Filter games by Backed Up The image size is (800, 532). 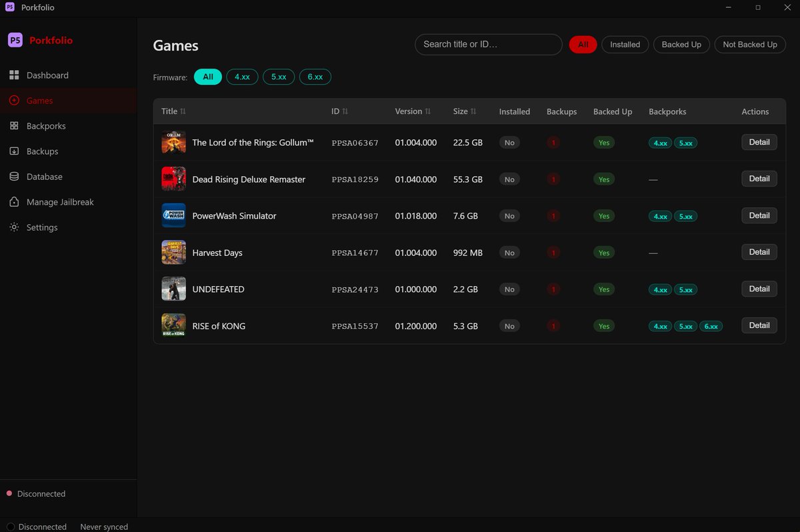pos(681,45)
